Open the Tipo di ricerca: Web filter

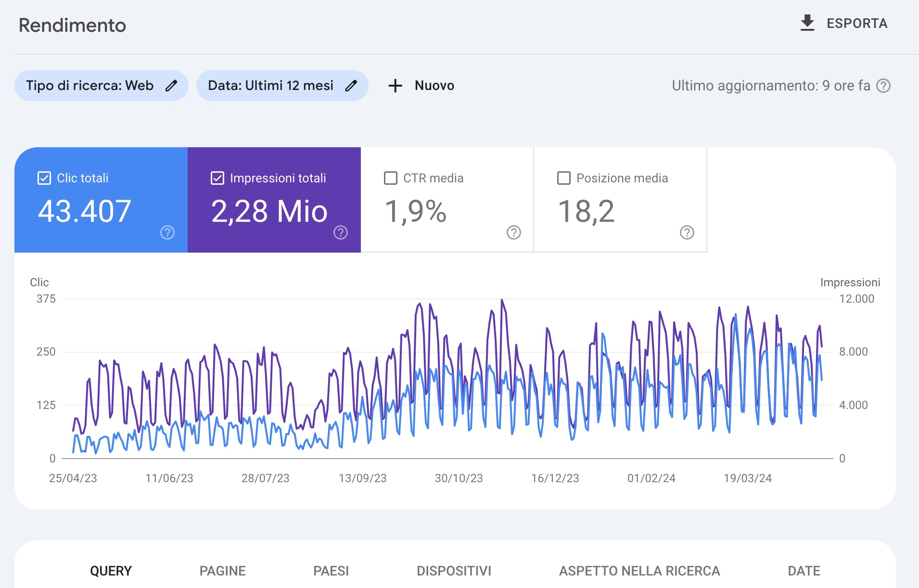coord(101,86)
